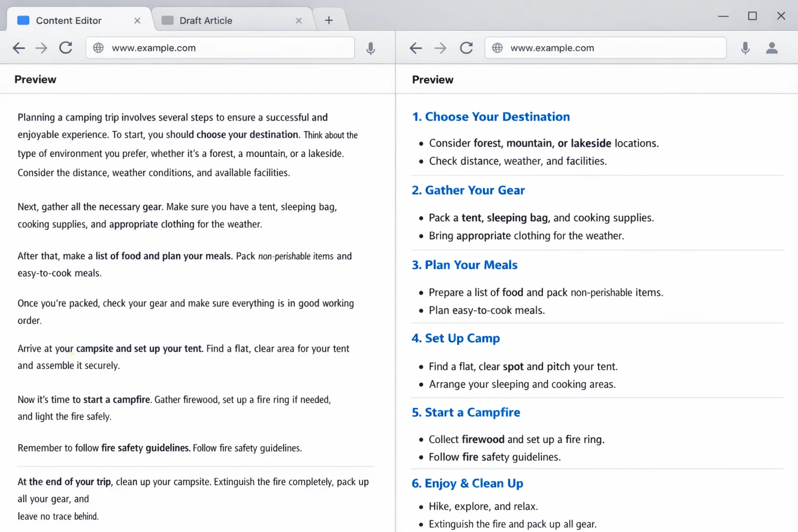Click the forward navigation arrow in left window
The image size is (798, 532).
42,48
